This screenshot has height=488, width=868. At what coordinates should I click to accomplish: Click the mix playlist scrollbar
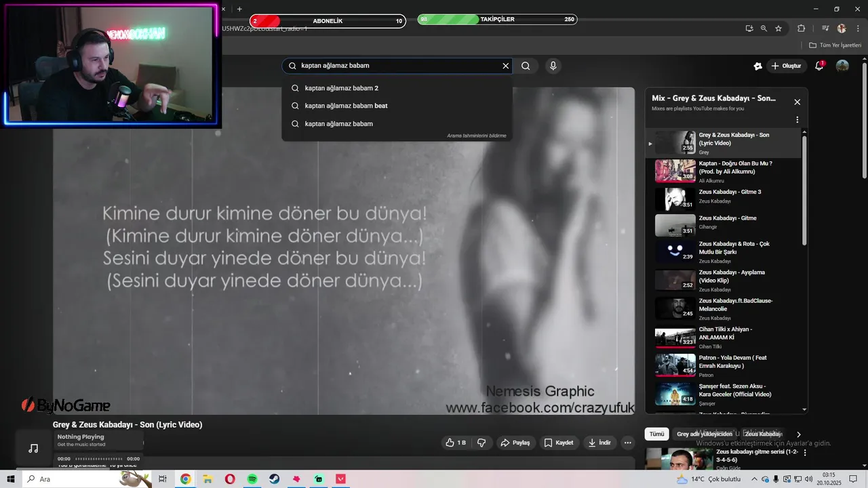[x=805, y=190]
